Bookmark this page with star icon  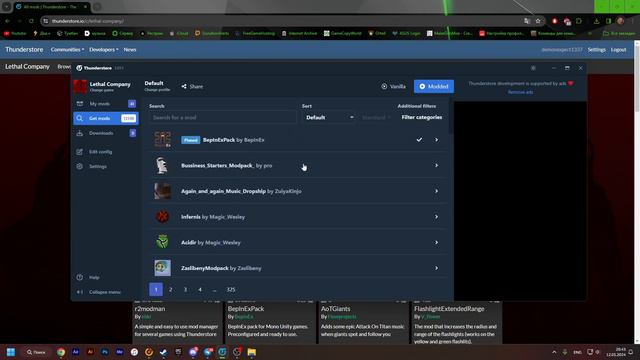pos(538,21)
